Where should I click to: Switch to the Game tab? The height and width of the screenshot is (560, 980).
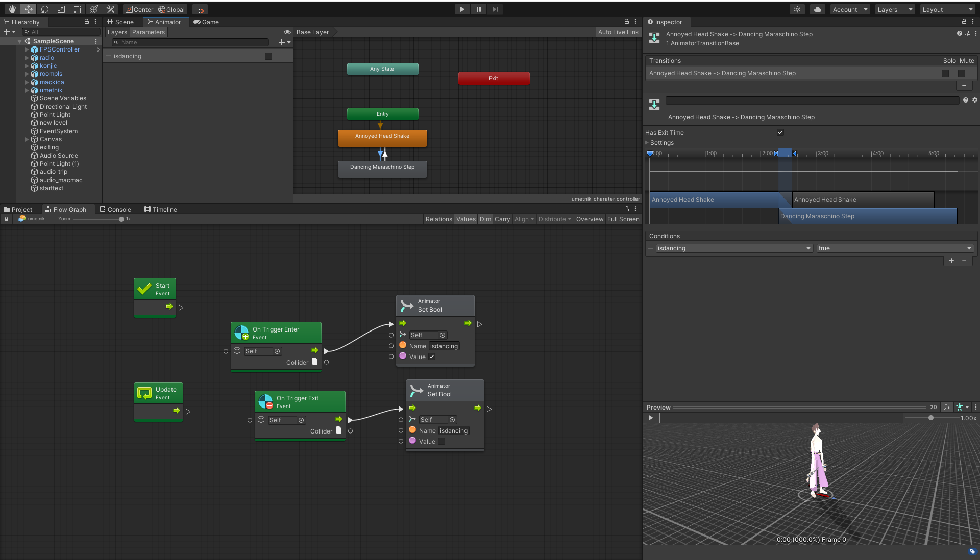(x=206, y=22)
